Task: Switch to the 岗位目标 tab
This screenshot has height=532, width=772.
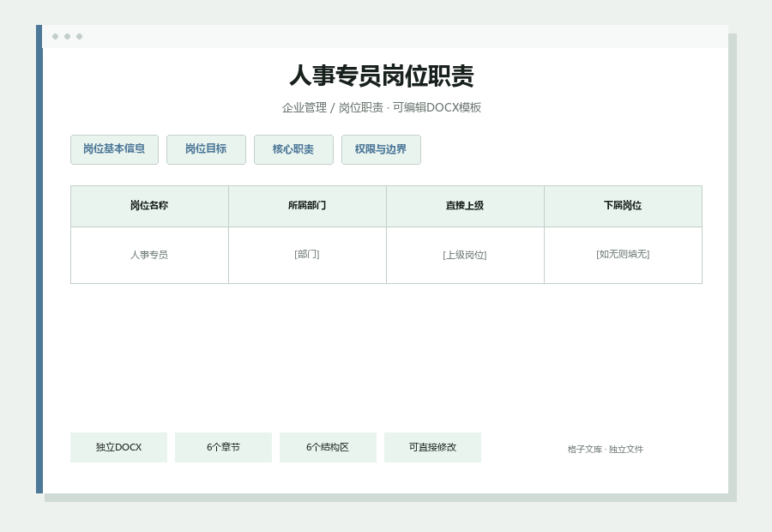Action: click(x=206, y=149)
